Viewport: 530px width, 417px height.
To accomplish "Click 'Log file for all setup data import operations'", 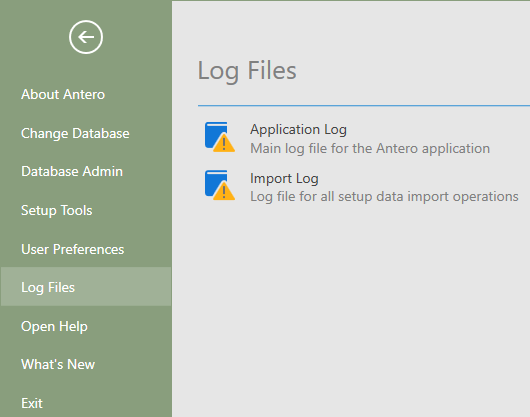I will tap(384, 197).
